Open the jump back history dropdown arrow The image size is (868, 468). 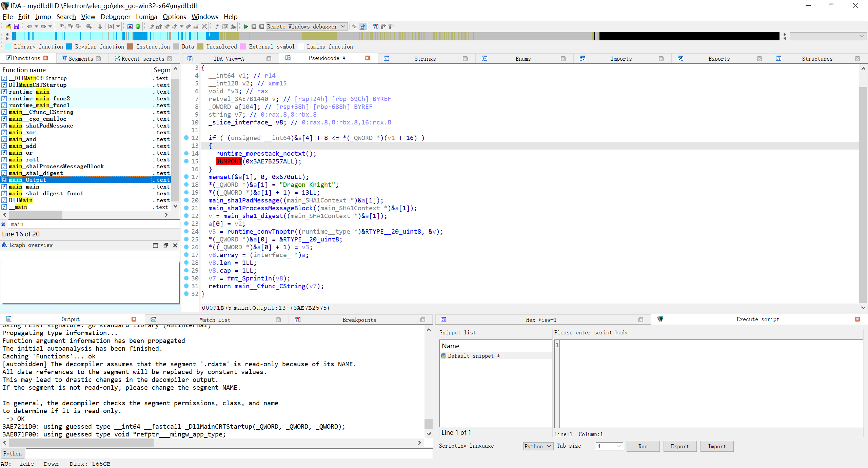point(36,26)
